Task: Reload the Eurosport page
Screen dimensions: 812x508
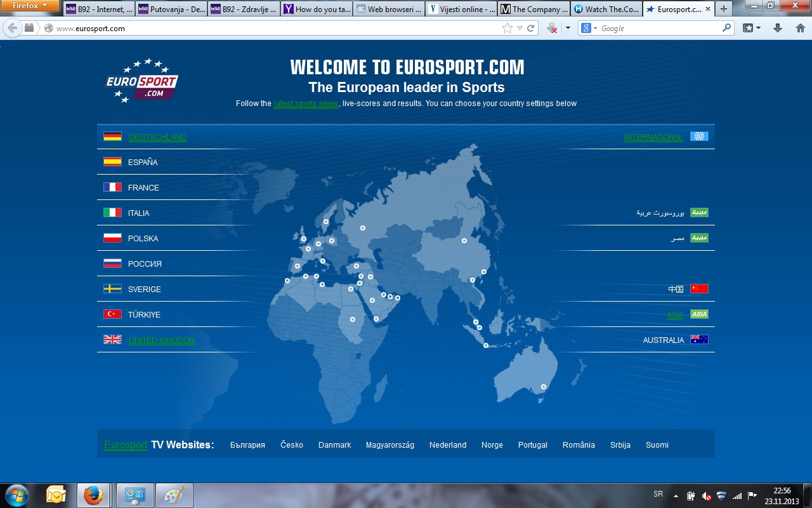Action: 531,28
